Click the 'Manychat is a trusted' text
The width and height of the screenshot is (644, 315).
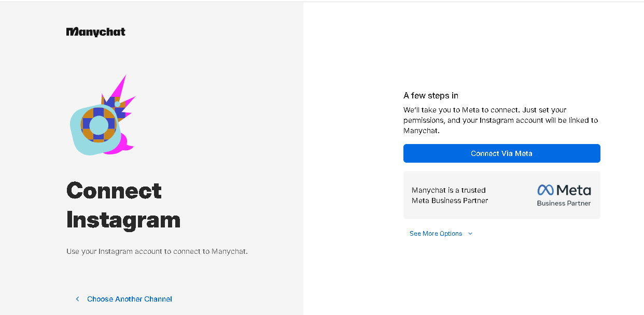click(449, 190)
